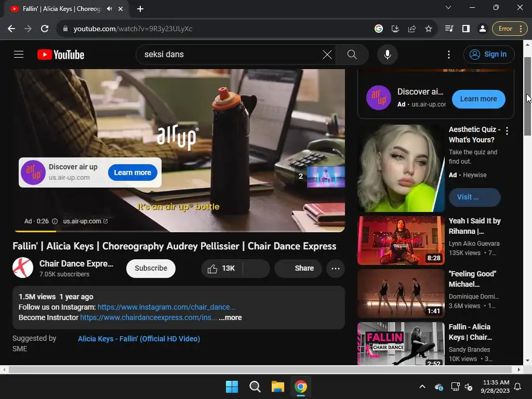This screenshot has width=532, height=399.
Task: Open YouTube settings three-dot menu
Action: pyautogui.click(x=448, y=54)
